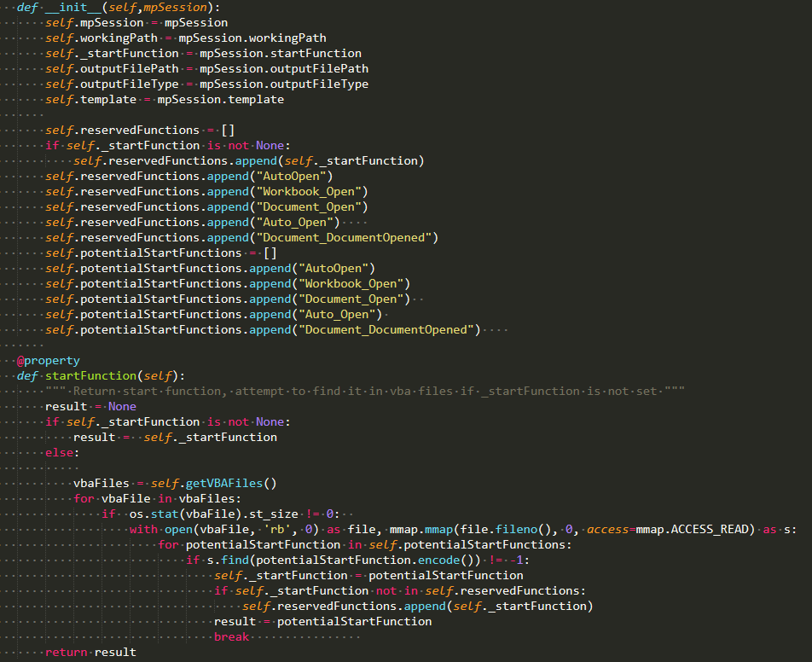Click the line assigning self.workingPath
Screen dimensions: 812x662
coord(185,38)
